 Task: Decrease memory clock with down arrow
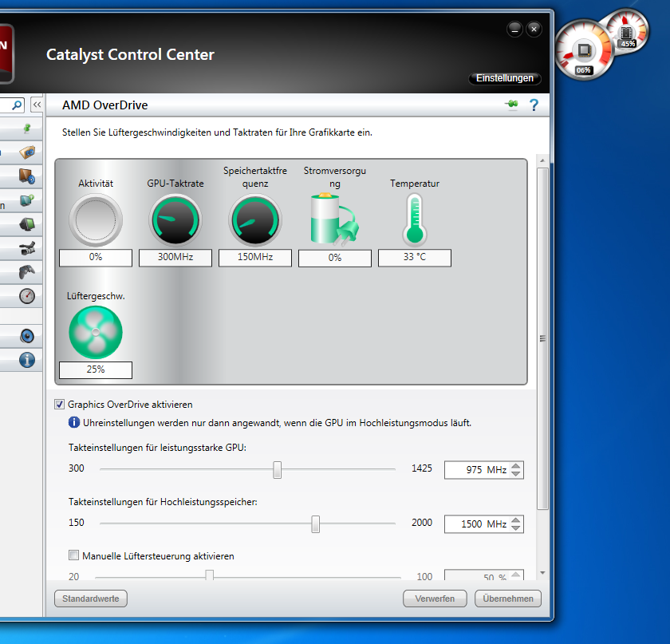coord(516,527)
